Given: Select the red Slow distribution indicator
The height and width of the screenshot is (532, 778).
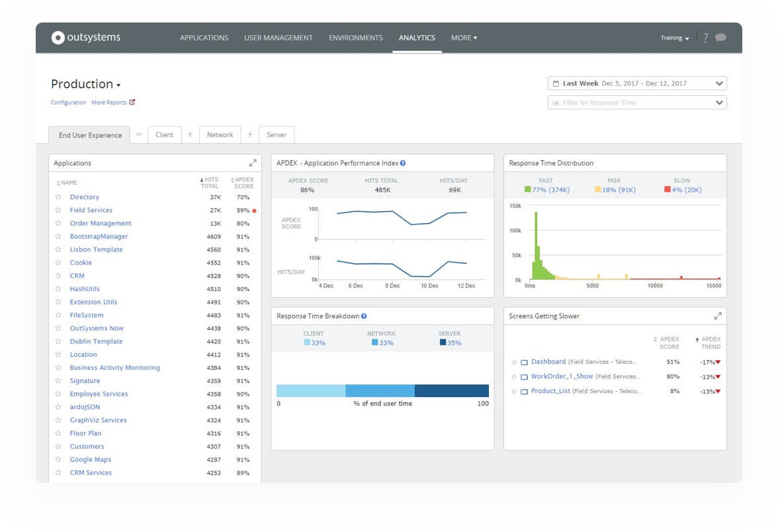Looking at the screenshot, I should point(667,189).
